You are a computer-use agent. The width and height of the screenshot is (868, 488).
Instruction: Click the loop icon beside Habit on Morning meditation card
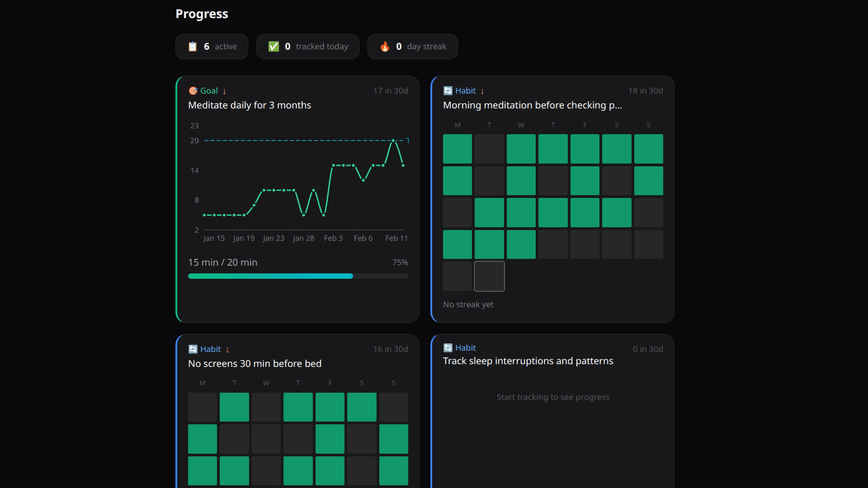[x=448, y=90]
